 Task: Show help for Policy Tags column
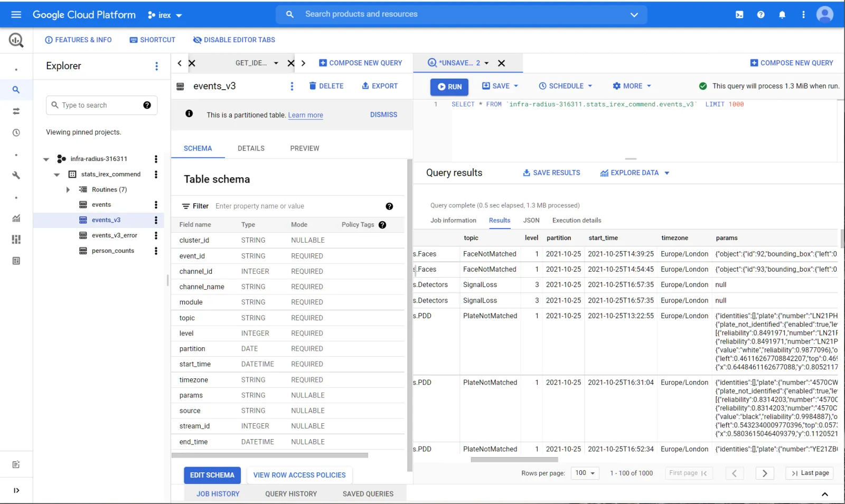click(382, 225)
